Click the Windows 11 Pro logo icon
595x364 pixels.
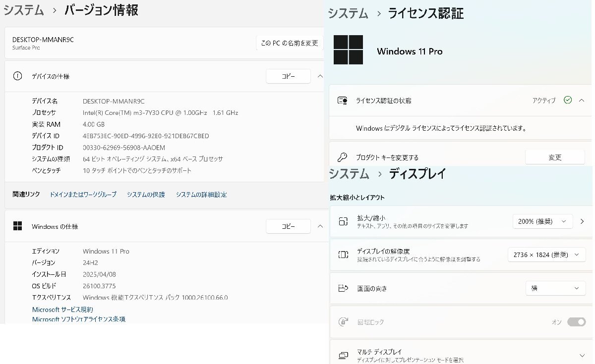(x=349, y=50)
